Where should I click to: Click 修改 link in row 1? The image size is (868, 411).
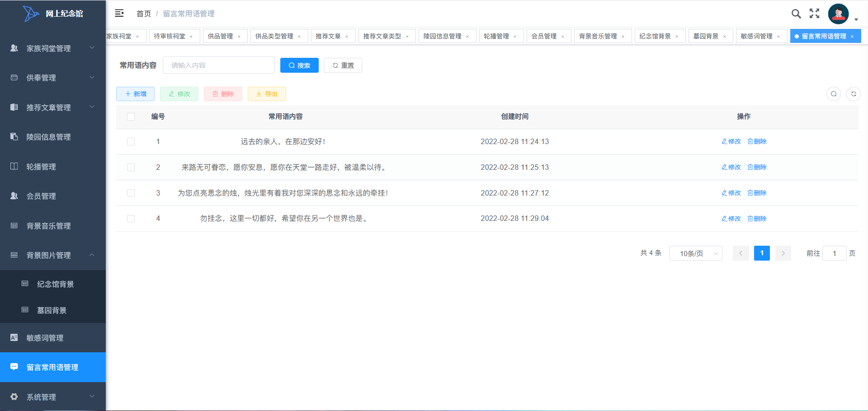tap(731, 141)
